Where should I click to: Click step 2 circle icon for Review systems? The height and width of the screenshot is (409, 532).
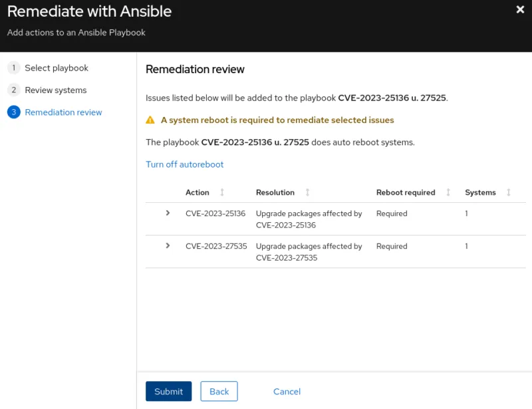tap(13, 90)
